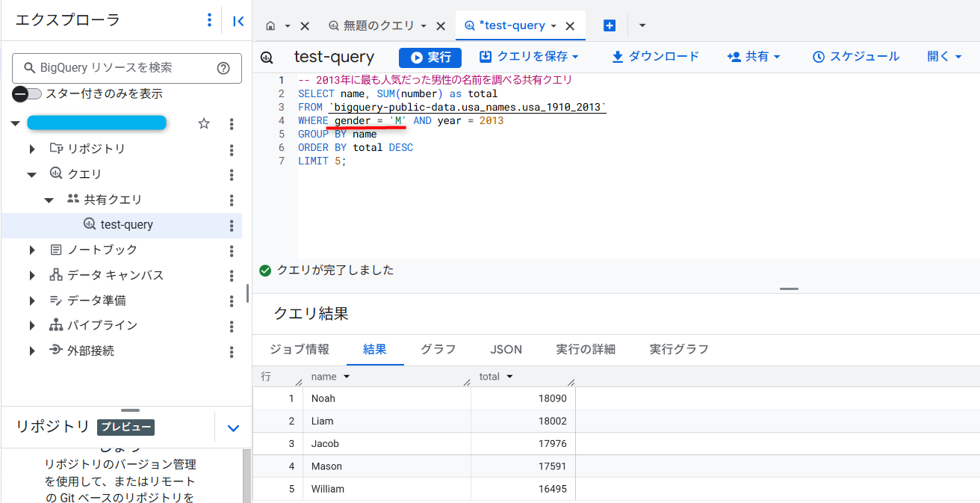
Task: Open ノートブック row more actions menu
Action: (x=232, y=250)
